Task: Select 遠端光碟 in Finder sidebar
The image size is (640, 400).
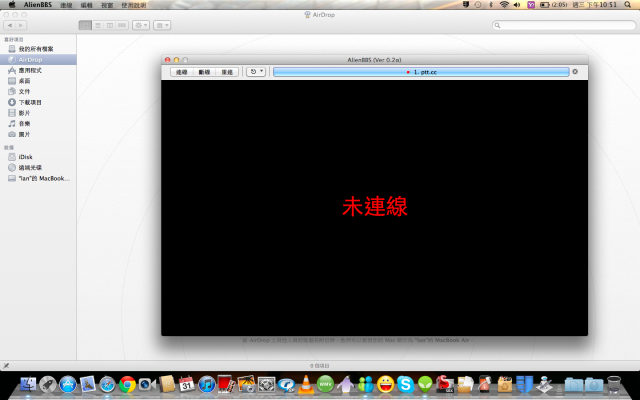Action: point(38,167)
